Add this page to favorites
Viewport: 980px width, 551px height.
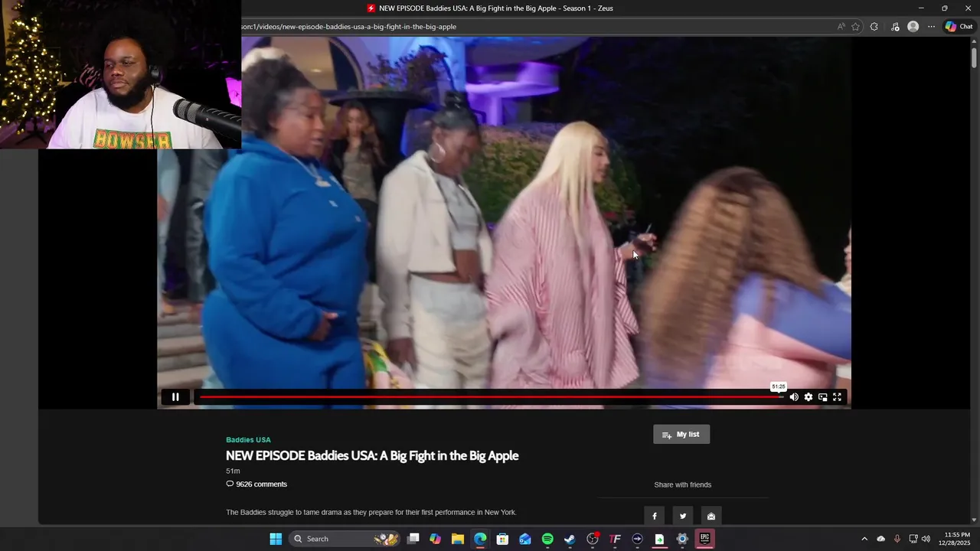click(856, 27)
